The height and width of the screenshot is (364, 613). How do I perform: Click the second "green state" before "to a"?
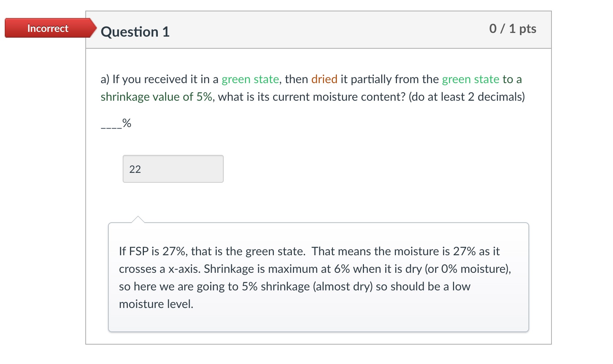(470, 79)
